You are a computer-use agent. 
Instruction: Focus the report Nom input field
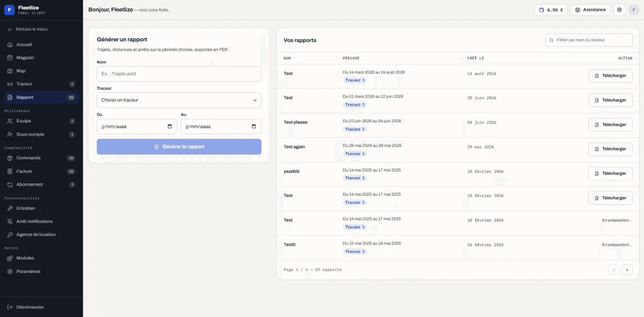[x=179, y=73]
